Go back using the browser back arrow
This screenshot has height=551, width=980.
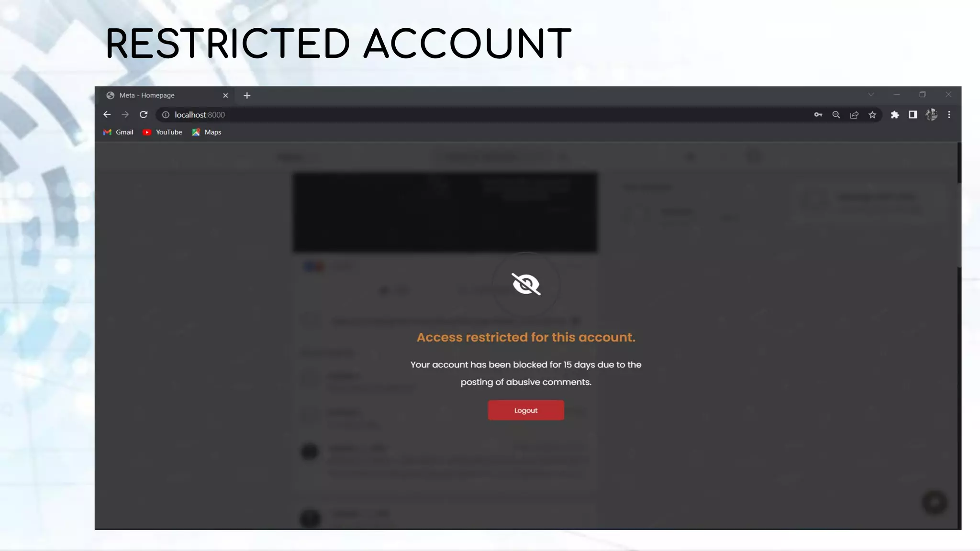click(x=107, y=115)
